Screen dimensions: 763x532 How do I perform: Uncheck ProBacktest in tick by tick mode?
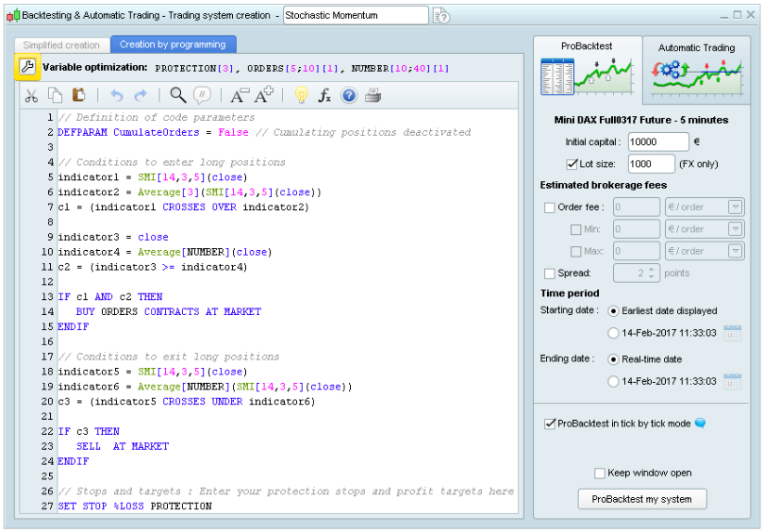[550, 424]
